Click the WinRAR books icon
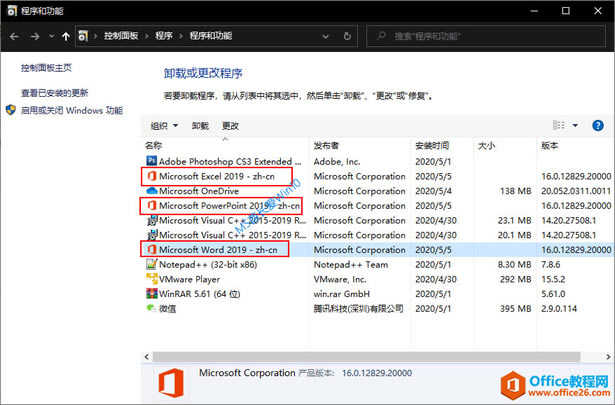615x405 pixels. tap(152, 294)
